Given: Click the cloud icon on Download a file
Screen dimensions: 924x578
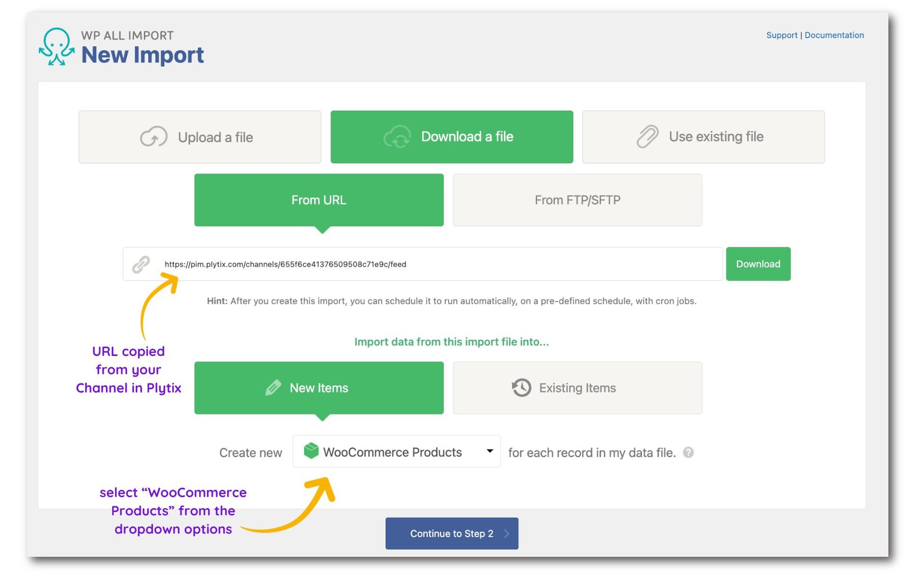Looking at the screenshot, I should tap(396, 137).
